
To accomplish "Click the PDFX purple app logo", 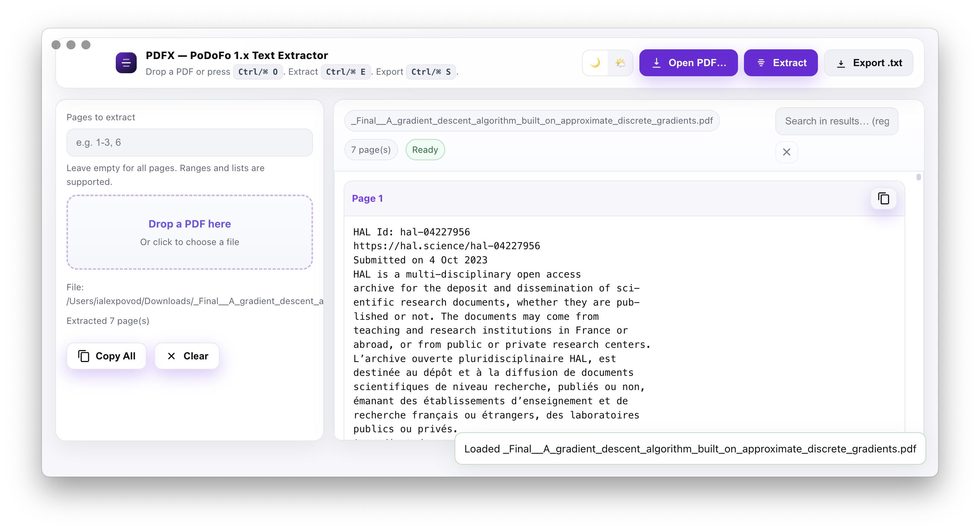I will (126, 63).
